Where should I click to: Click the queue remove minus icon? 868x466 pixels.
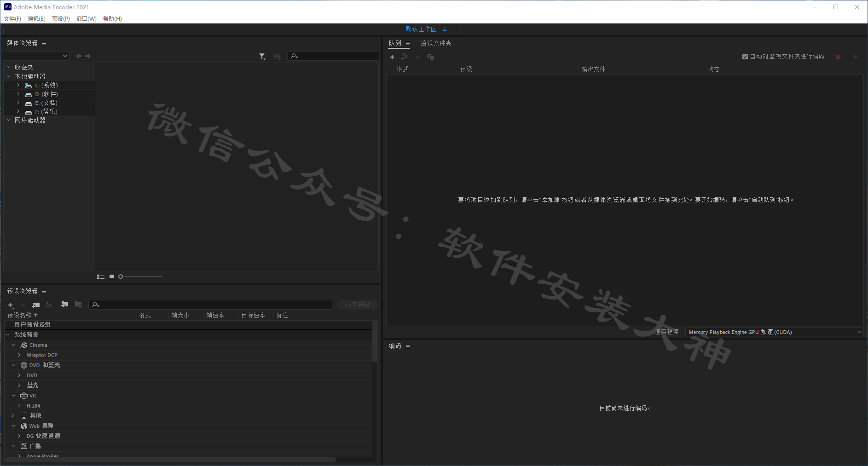point(418,57)
